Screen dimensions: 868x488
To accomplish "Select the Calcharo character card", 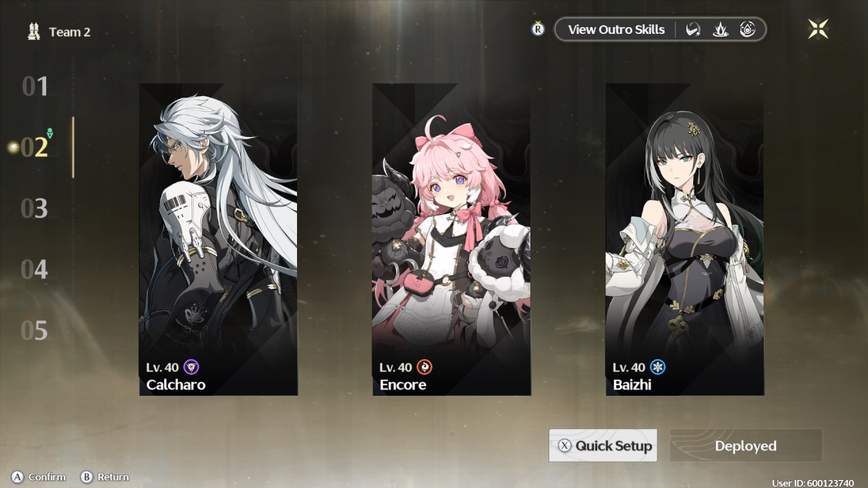I will pyautogui.click(x=218, y=239).
